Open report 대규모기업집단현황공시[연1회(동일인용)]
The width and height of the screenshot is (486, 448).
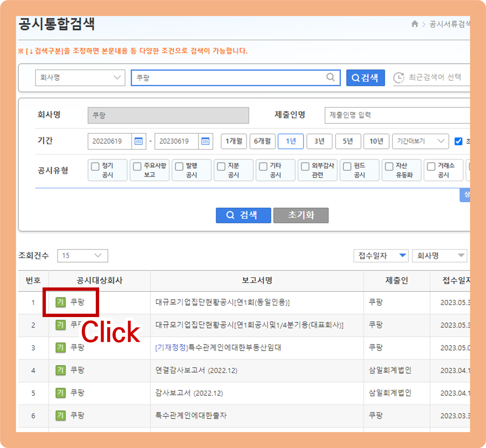point(223,303)
